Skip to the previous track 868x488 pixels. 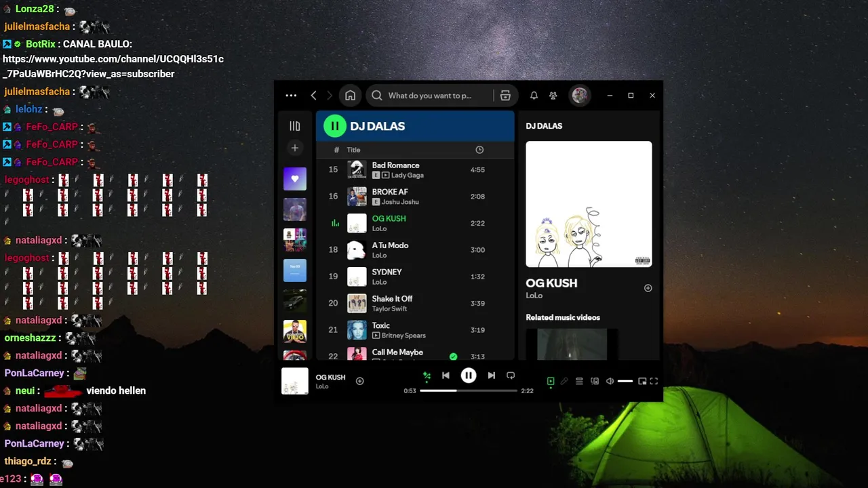(446, 375)
